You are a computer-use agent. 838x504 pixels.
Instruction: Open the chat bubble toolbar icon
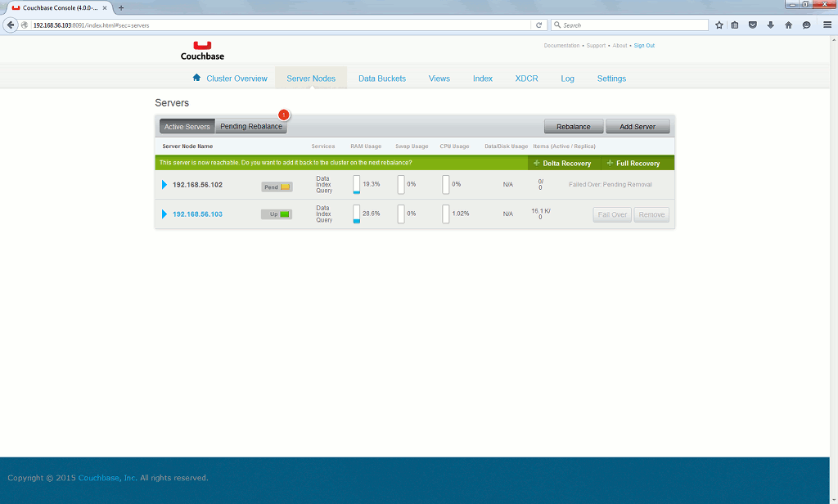[x=806, y=25]
